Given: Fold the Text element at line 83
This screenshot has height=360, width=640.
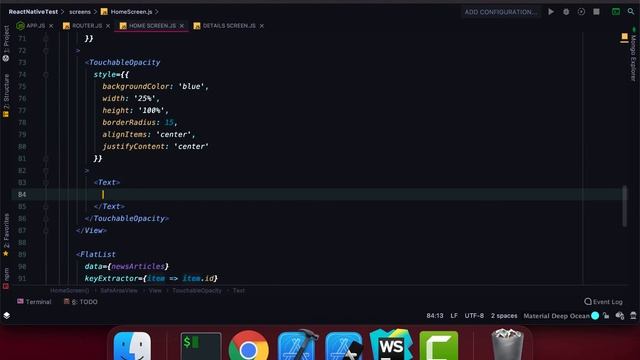Looking at the screenshot, I should [46, 182].
